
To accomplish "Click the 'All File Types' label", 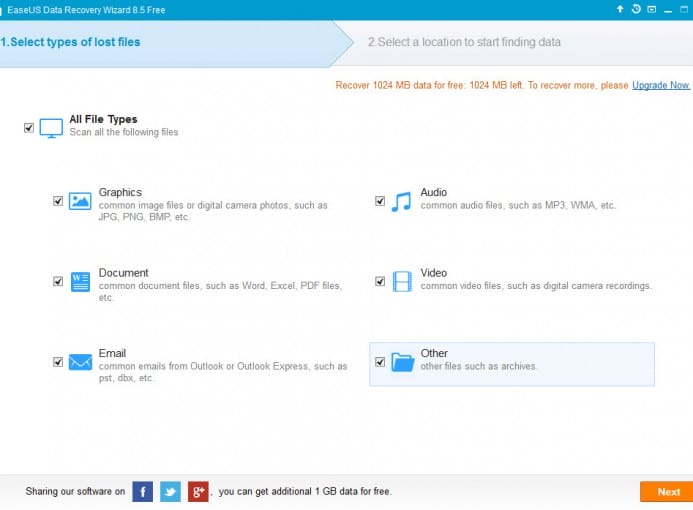I will (x=103, y=119).
